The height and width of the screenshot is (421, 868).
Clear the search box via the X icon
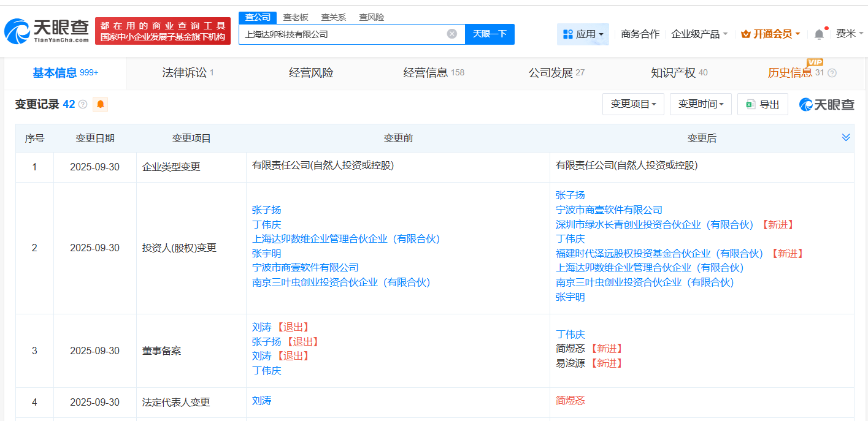coord(453,34)
